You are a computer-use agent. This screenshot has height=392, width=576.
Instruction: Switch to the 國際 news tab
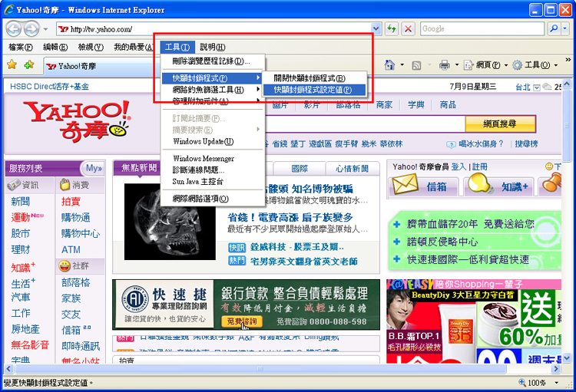300,169
